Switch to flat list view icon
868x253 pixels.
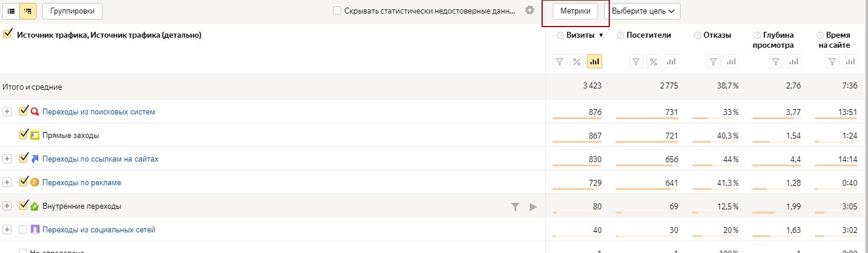click(11, 11)
